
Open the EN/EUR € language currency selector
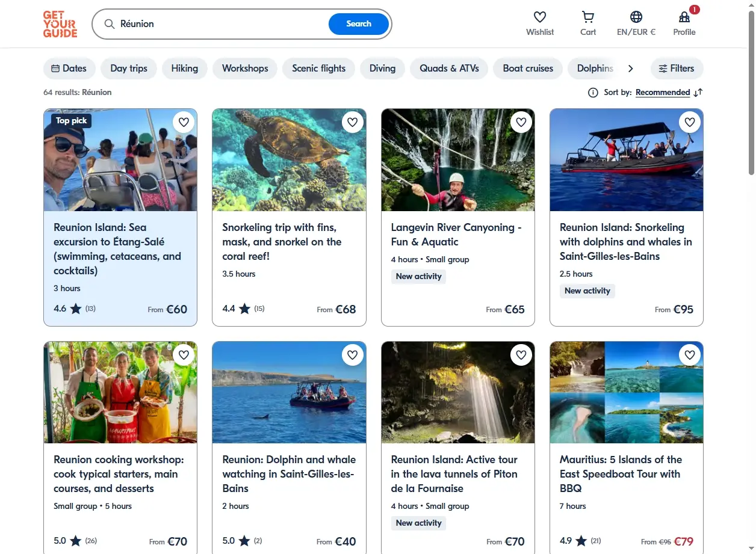coord(636,23)
